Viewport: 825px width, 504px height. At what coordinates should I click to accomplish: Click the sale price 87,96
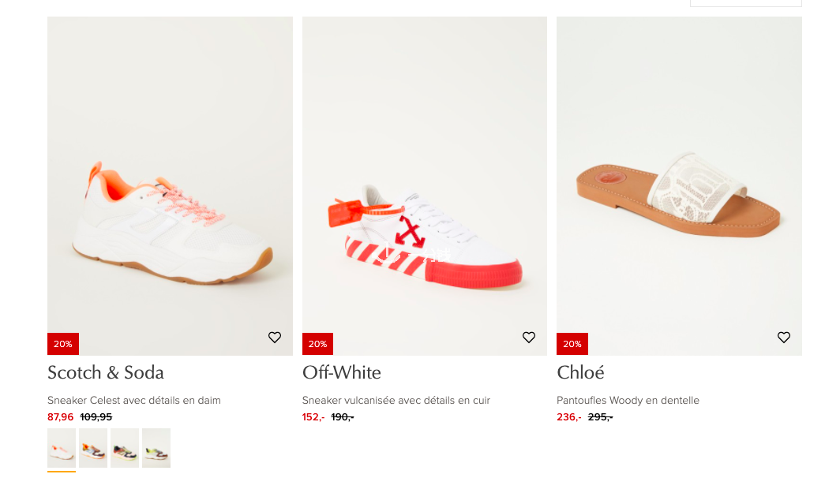coord(61,416)
